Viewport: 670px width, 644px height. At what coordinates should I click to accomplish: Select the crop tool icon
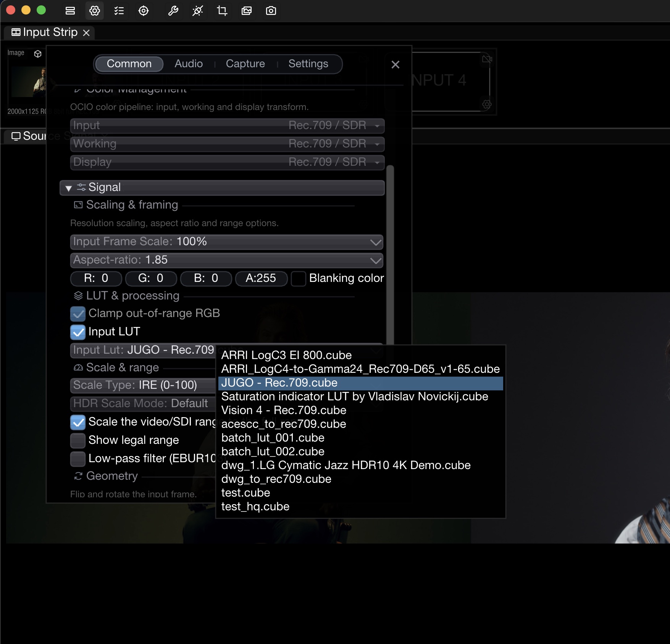(x=222, y=11)
